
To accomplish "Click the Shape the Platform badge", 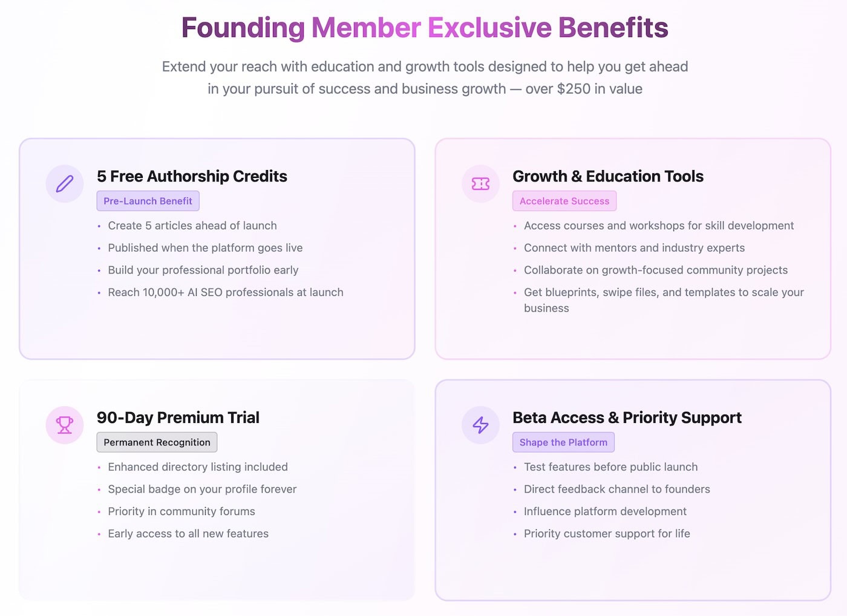I will (563, 442).
